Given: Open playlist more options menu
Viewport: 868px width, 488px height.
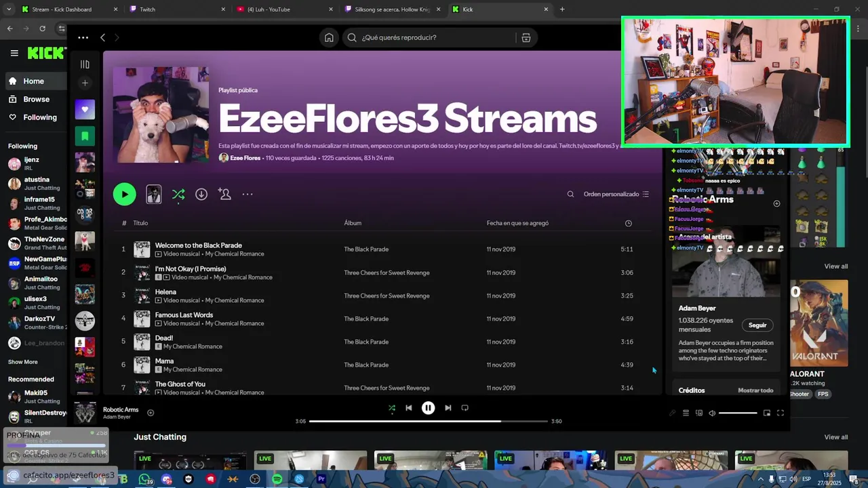Looking at the screenshot, I should pos(248,195).
